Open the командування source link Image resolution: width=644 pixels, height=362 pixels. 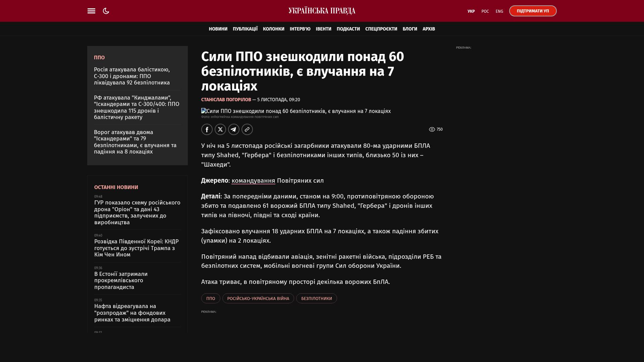point(253,181)
